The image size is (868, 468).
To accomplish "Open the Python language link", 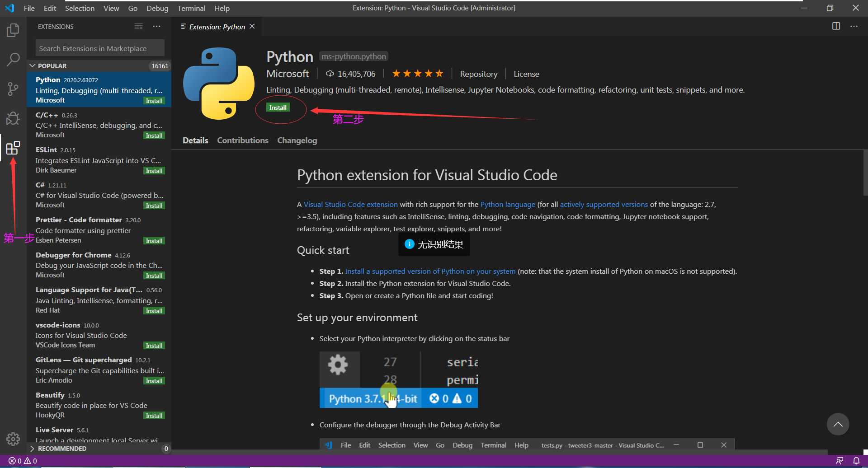I will 508,205.
